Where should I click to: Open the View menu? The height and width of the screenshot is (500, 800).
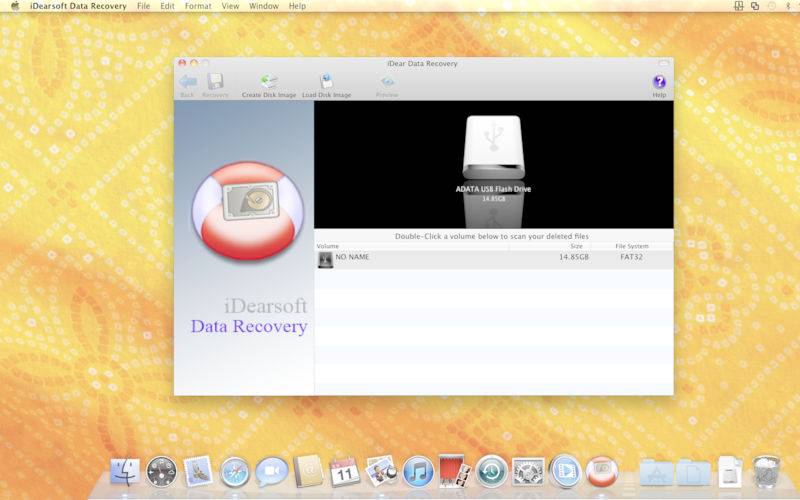tap(230, 6)
